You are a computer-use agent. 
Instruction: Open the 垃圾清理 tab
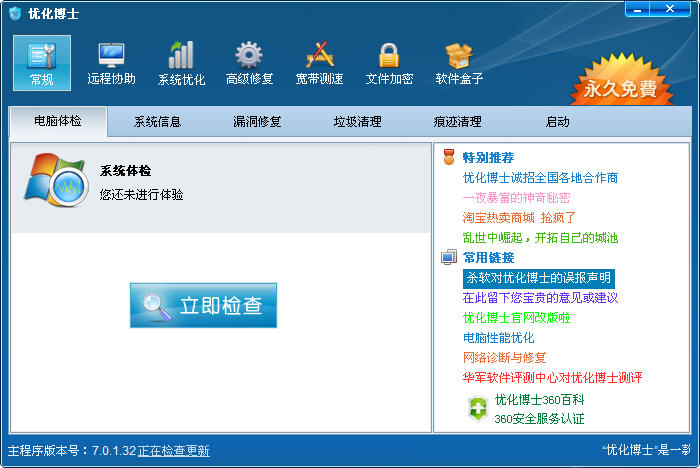pyautogui.click(x=357, y=122)
